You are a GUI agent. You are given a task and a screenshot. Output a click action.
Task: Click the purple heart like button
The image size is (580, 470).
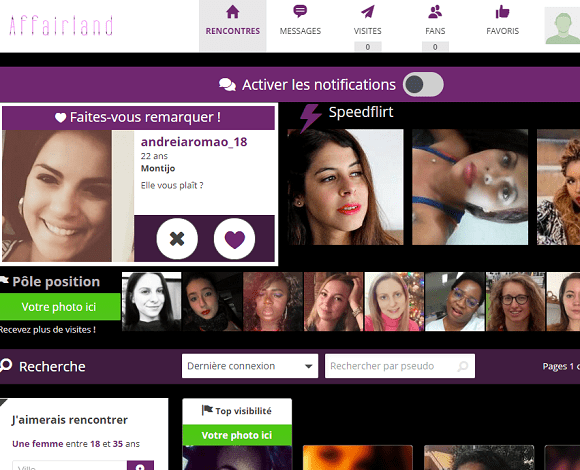coord(235,239)
